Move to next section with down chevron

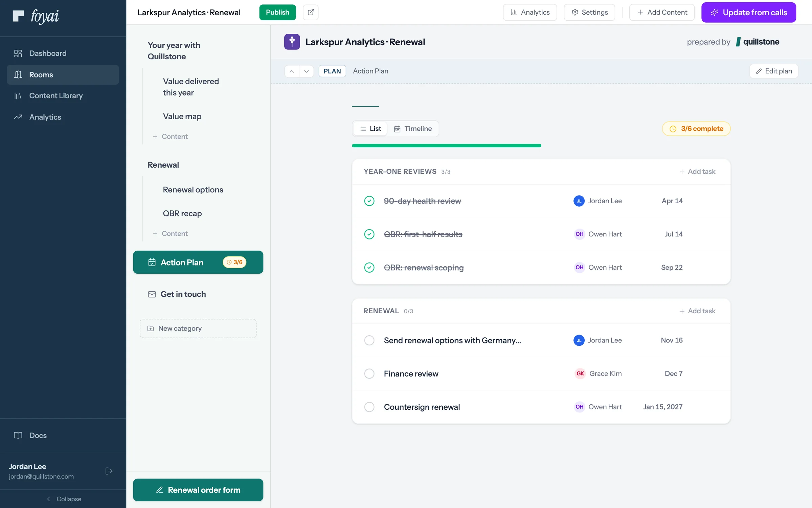click(x=306, y=71)
